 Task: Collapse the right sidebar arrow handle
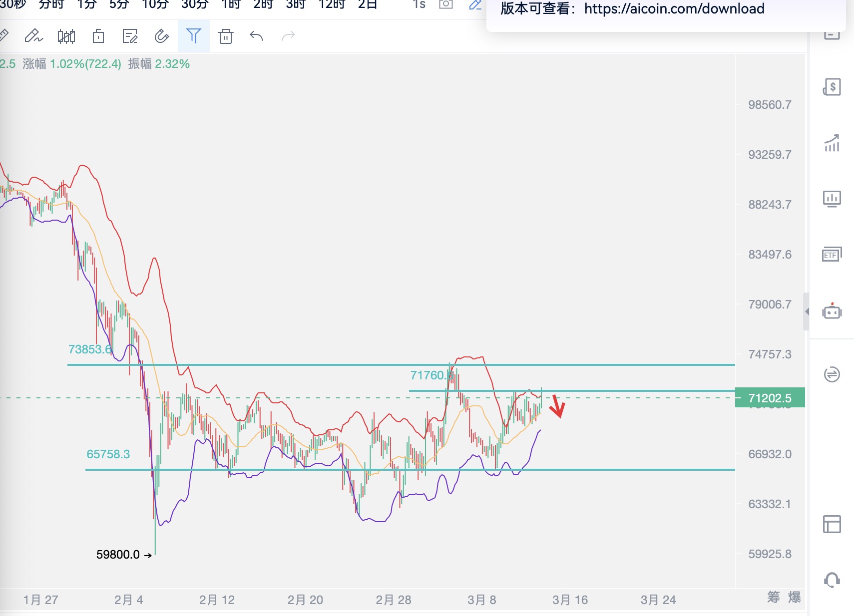pyautogui.click(x=806, y=311)
